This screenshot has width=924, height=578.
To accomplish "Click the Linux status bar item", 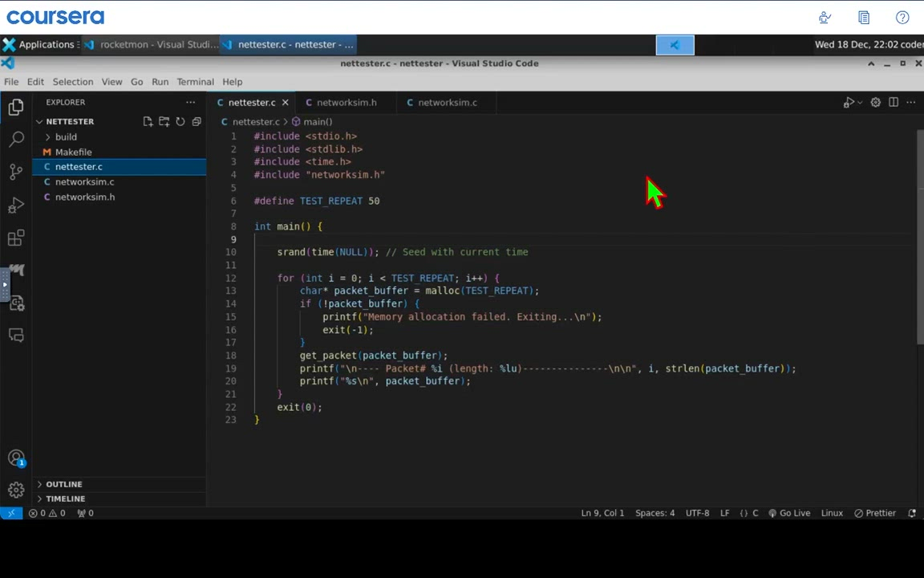I will (832, 513).
